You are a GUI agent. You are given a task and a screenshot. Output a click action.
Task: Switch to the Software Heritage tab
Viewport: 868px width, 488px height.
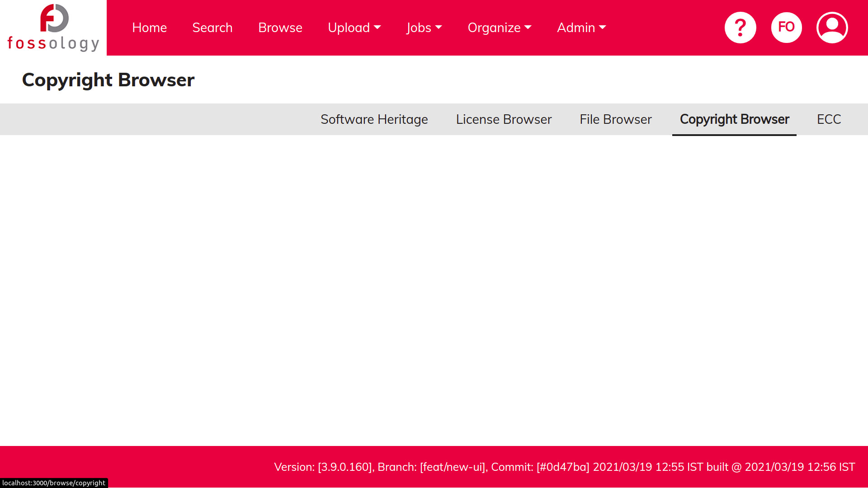pyautogui.click(x=374, y=119)
